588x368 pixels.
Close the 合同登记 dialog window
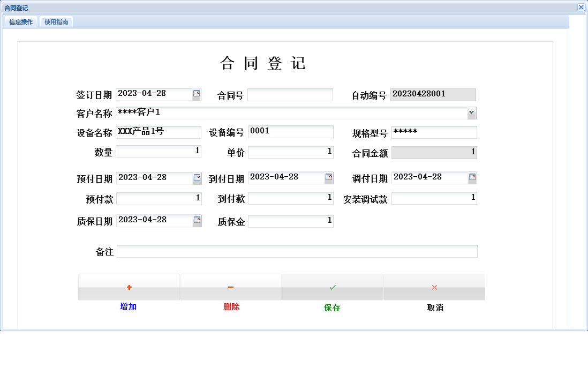(x=582, y=7)
